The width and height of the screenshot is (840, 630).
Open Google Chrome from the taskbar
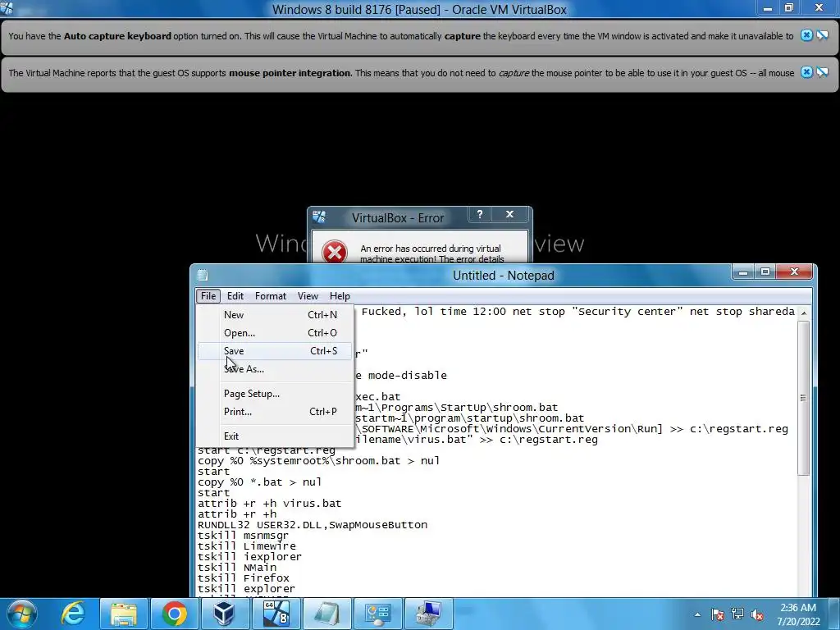pyautogui.click(x=175, y=614)
